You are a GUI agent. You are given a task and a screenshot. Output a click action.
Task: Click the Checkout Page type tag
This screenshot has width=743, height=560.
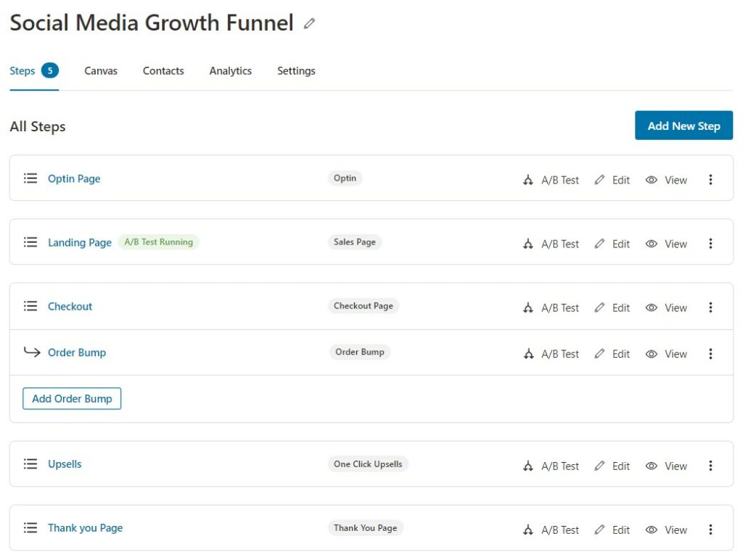[364, 306]
